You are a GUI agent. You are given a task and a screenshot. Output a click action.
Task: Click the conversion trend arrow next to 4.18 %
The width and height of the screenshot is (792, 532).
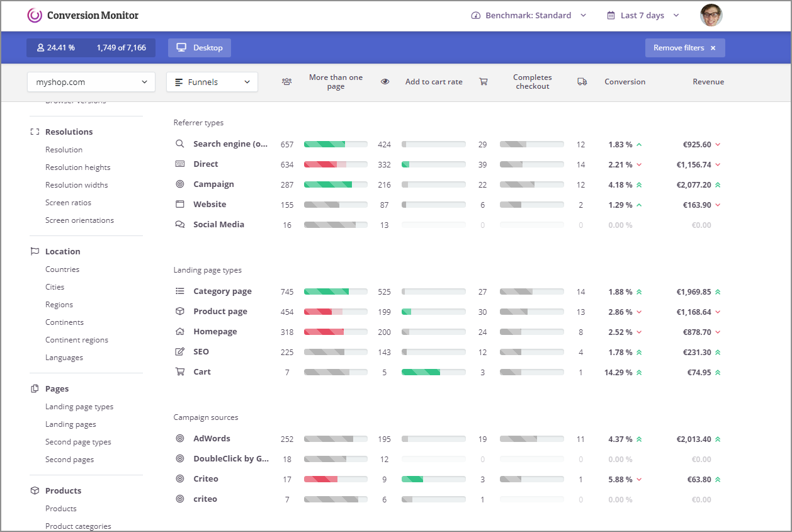click(639, 184)
